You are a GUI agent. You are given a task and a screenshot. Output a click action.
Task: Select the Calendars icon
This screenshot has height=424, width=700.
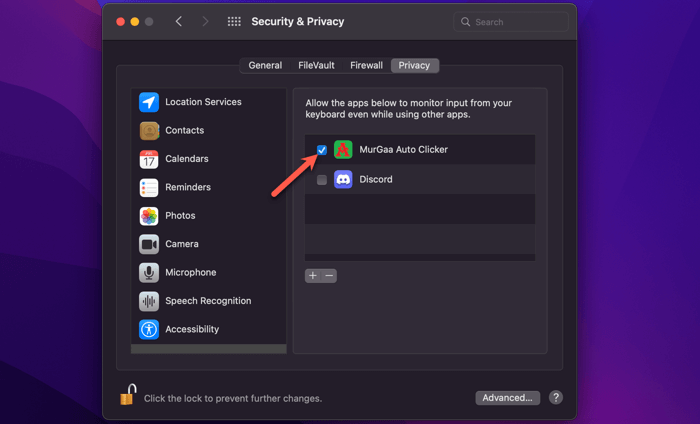pos(149,159)
